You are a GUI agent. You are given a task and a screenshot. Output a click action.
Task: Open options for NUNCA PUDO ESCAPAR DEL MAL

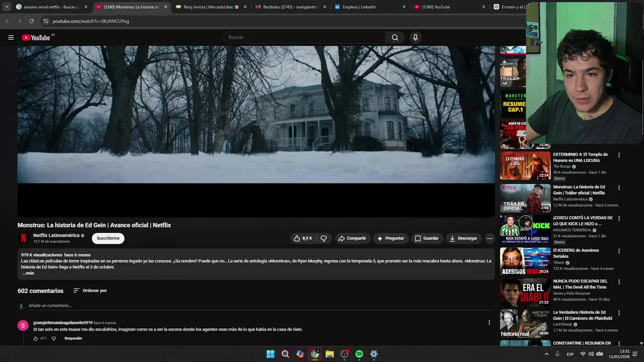click(619, 282)
